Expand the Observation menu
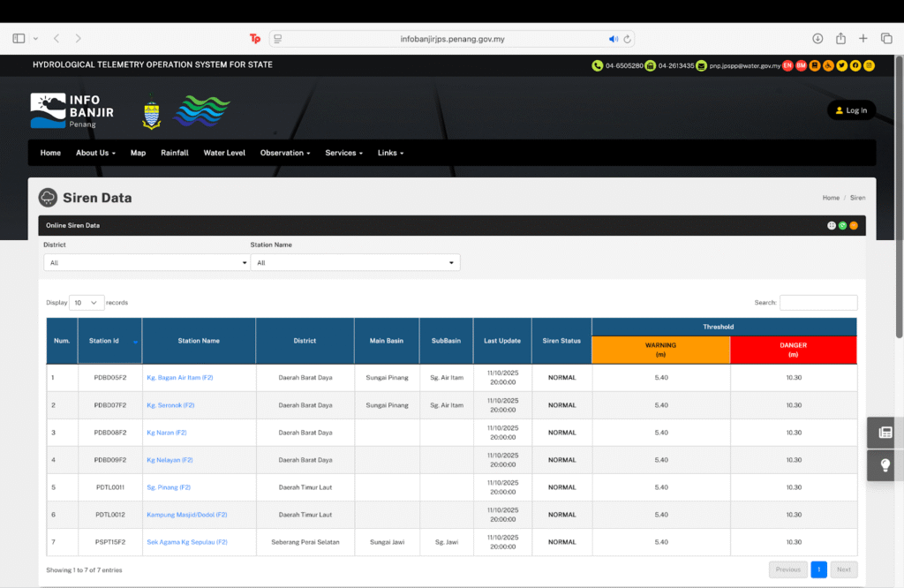Image resolution: width=904 pixels, height=588 pixels. pos(284,153)
